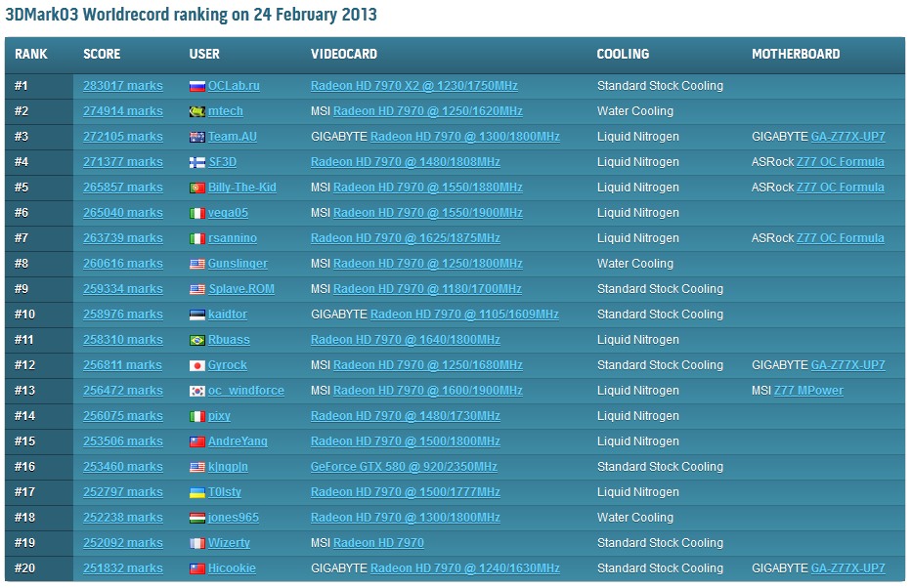Open Radeon HD 7970 @ 1550/1900MHz link
The image size is (912, 588).
click(427, 213)
